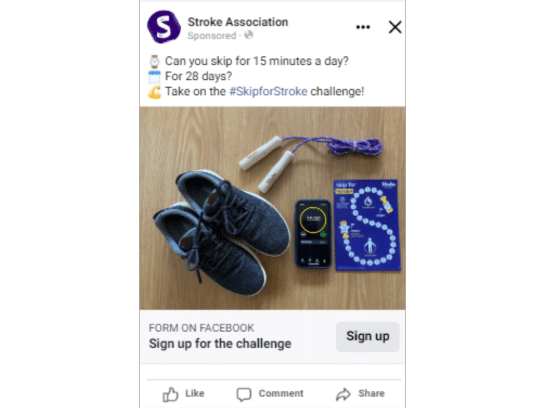Click the speech bubble Comment icon
The height and width of the screenshot is (408, 545).
tap(244, 394)
